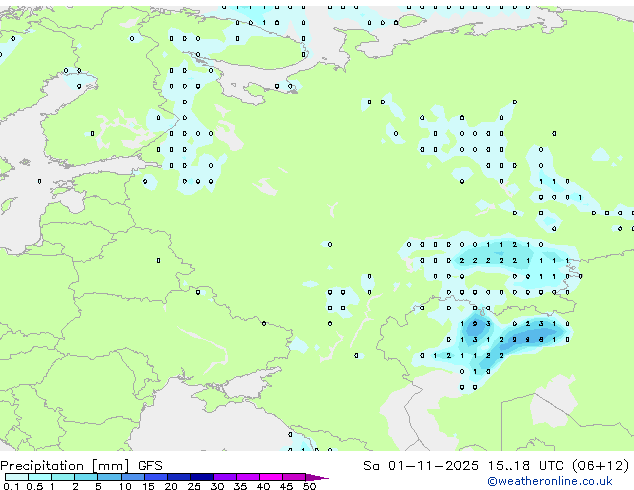Click the "45" legend scale label
634x490 pixels.
[286, 486]
